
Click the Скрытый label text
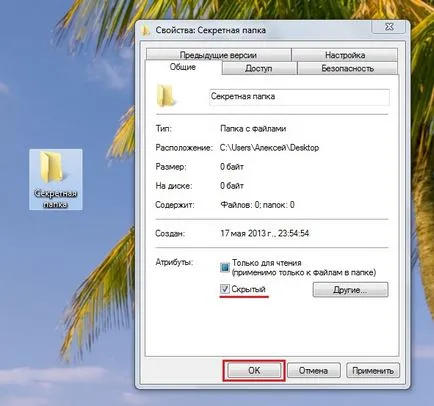pos(249,289)
